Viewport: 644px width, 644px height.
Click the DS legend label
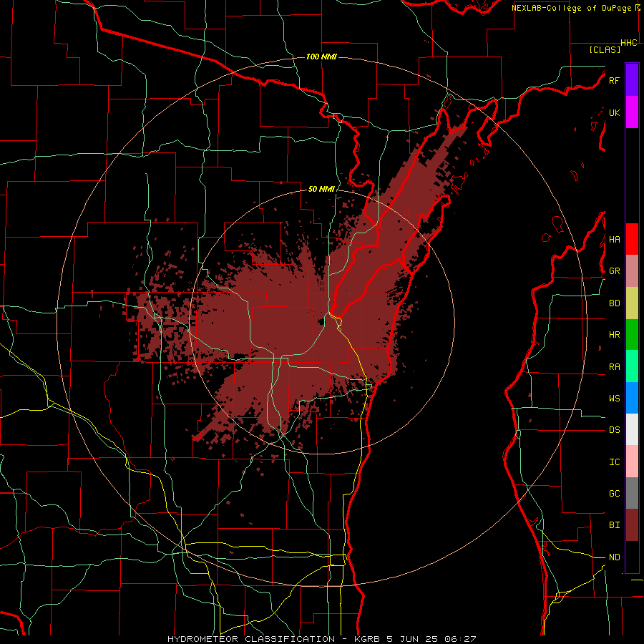pyautogui.click(x=614, y=430)
